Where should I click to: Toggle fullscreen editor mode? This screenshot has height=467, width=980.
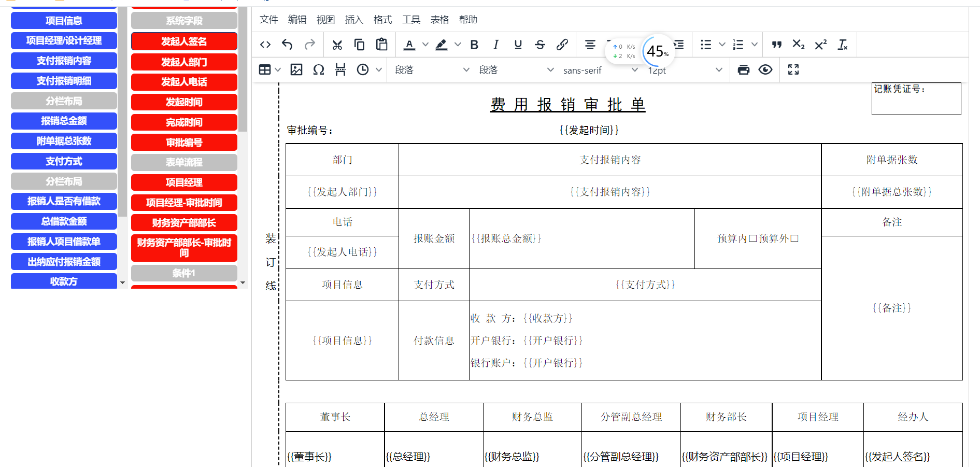[793, 70]
